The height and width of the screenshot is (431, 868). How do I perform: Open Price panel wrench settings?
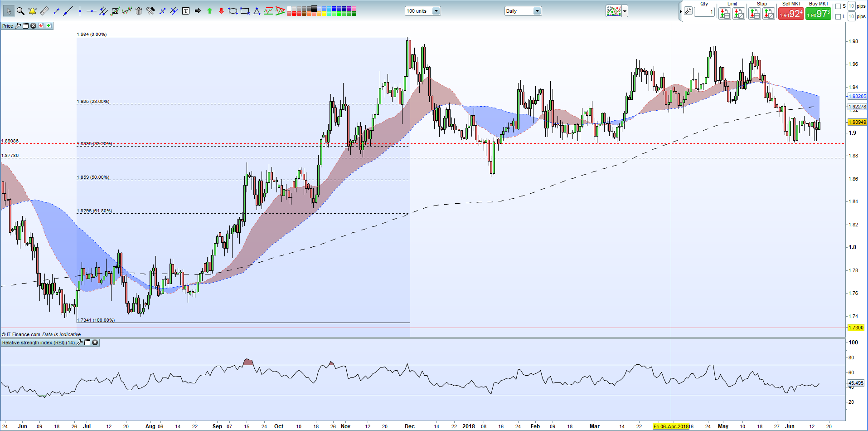click(18, 26)
